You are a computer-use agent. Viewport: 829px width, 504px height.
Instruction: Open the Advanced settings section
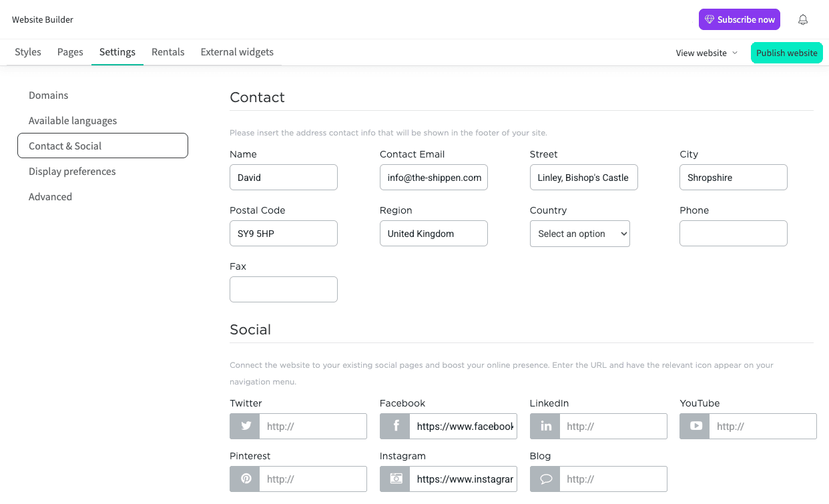pyautogui.click(x=50, y=196)
